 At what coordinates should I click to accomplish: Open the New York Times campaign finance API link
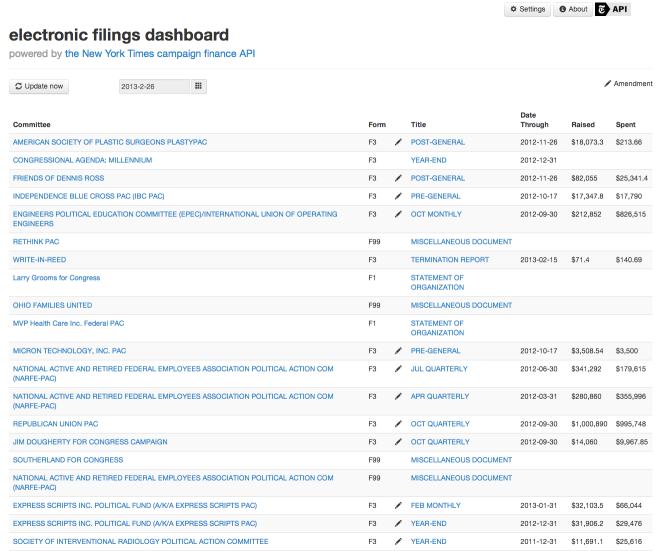pyautogui.click(x=160, y=54)
